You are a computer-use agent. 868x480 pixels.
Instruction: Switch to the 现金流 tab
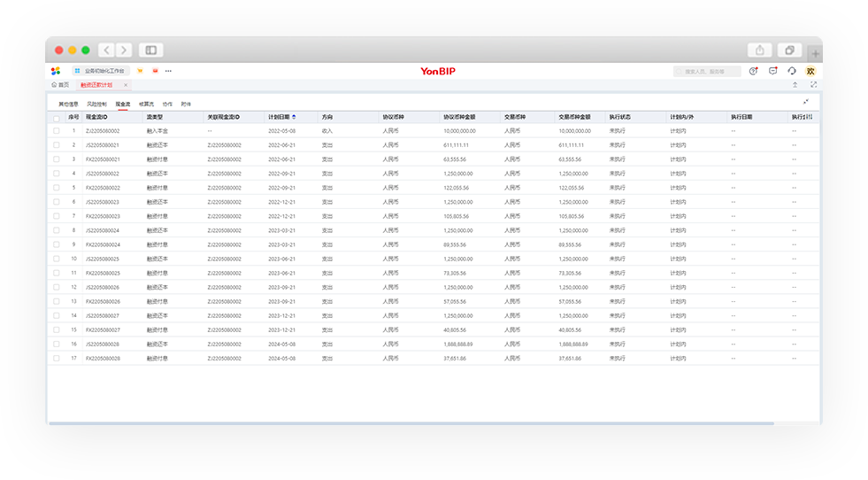[x=123, y=105]
